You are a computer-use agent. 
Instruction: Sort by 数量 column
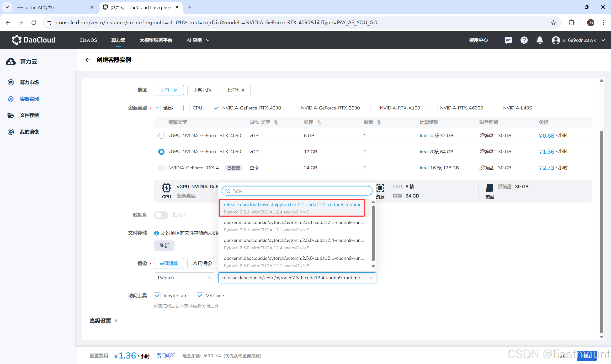379,122
